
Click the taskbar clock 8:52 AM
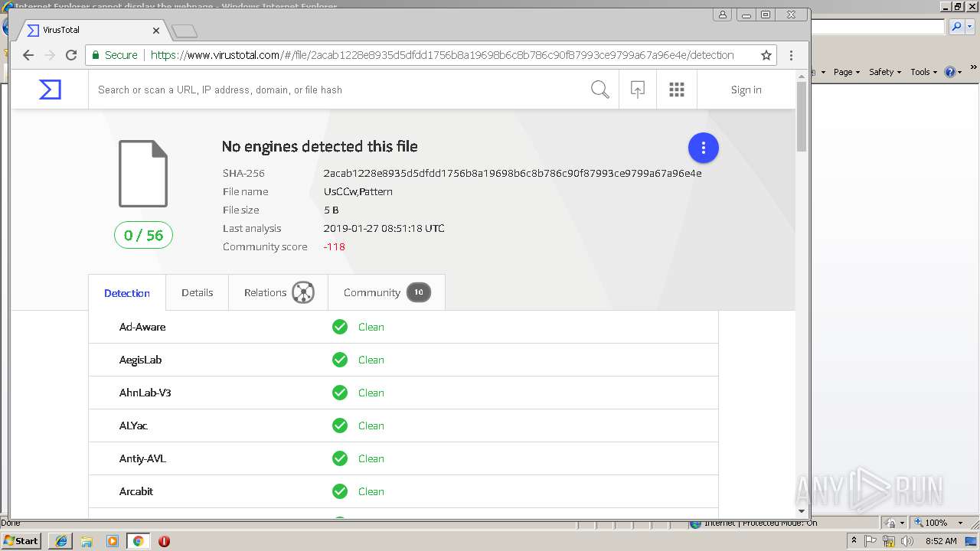click(x=941, y=541)
